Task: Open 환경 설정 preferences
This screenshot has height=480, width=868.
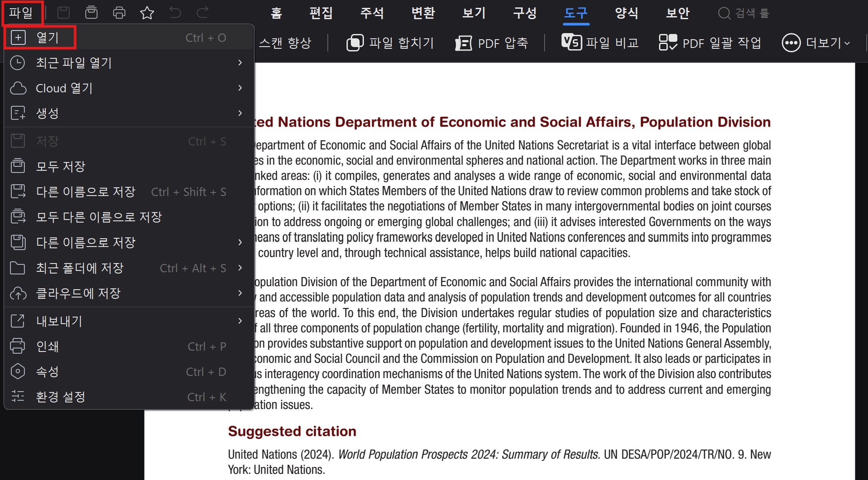Action: pyautogui.click(x=129, y=397)
